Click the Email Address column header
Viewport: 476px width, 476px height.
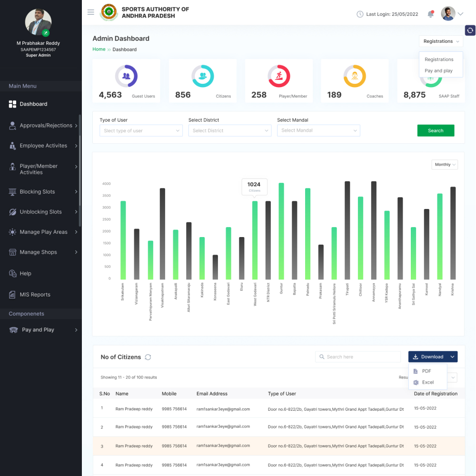(x=212, y=394)
